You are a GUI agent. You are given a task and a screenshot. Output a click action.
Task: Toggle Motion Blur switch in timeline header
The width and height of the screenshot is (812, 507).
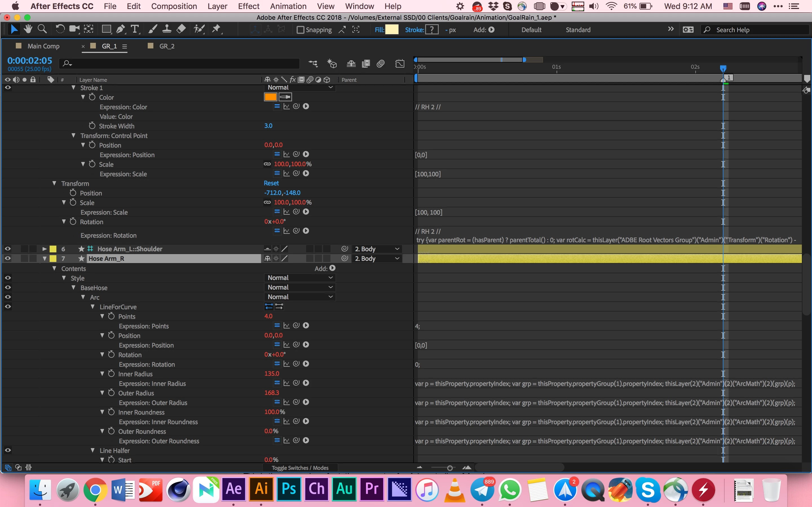click(x=381, y=64)
